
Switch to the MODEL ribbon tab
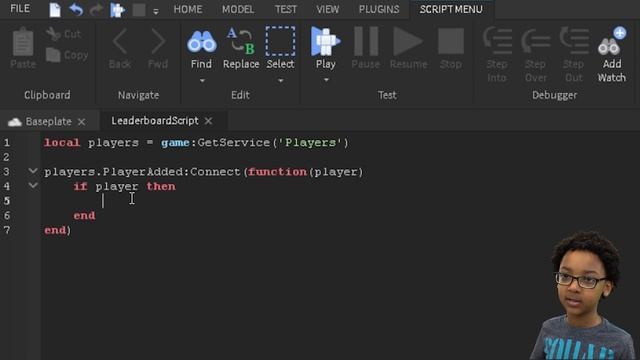point(238,9)
